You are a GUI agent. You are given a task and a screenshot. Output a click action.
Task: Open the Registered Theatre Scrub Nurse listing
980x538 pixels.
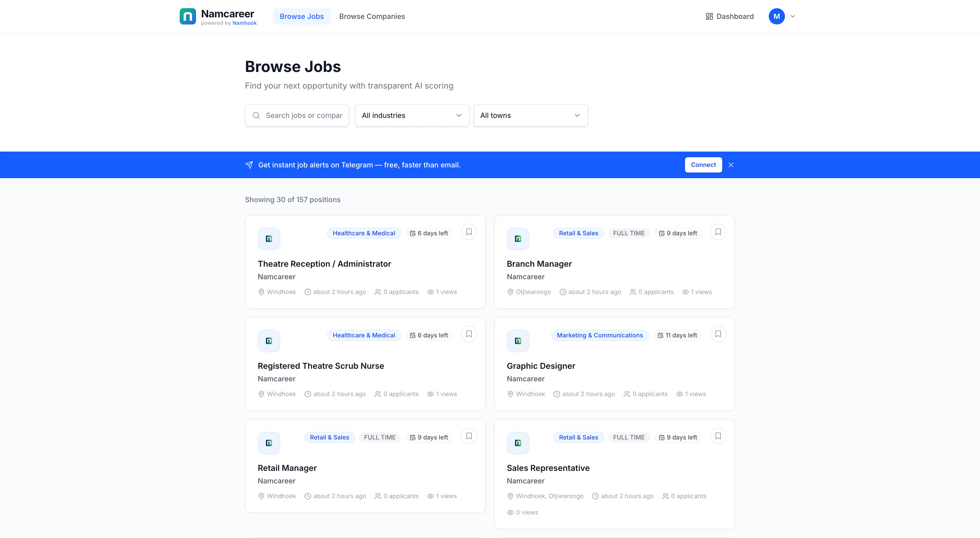[321, 366]
